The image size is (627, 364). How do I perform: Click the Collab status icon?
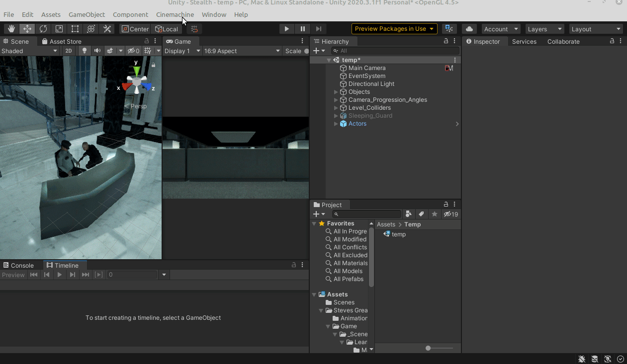point(449,29)
